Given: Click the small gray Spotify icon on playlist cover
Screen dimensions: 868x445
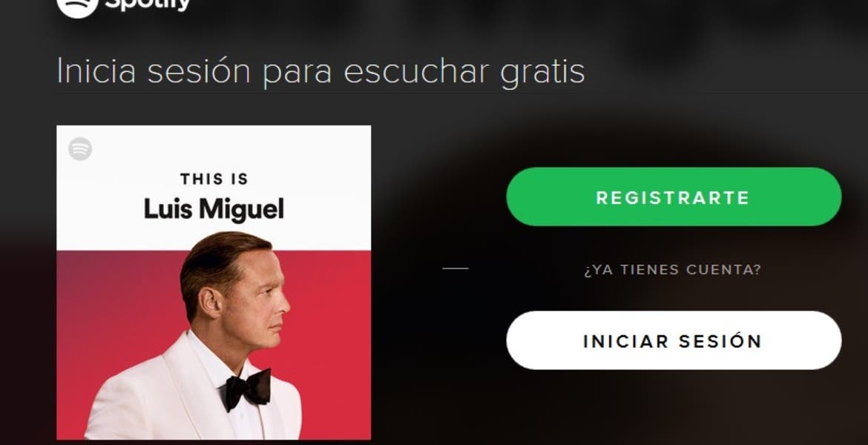Looking at the screenshot, I should point(80,149).
